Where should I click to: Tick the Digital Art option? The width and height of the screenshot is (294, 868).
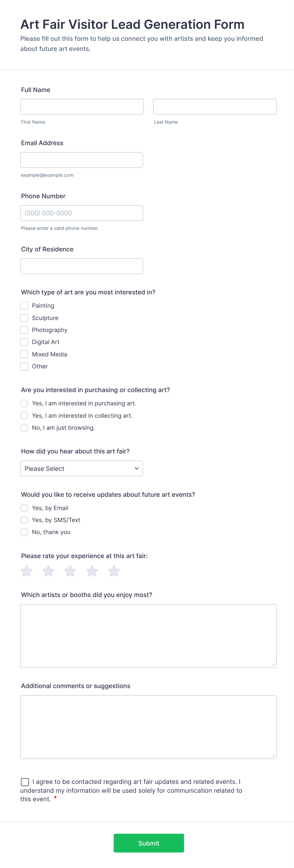coord(24,342)
